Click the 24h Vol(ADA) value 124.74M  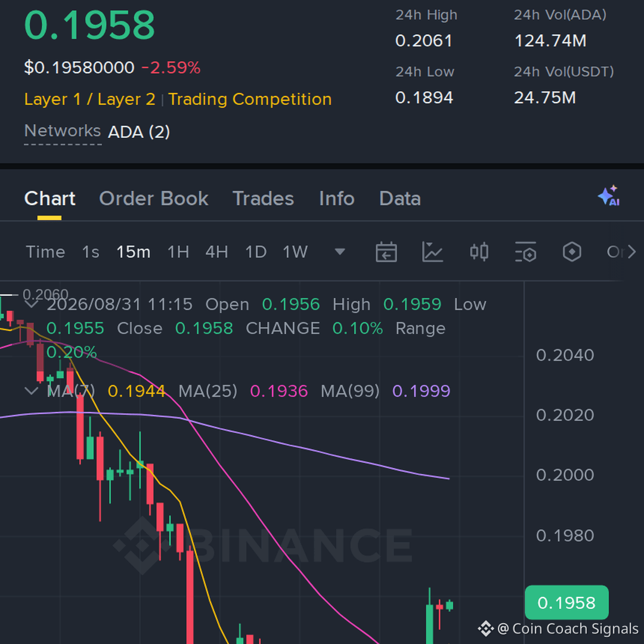[550, 41]
